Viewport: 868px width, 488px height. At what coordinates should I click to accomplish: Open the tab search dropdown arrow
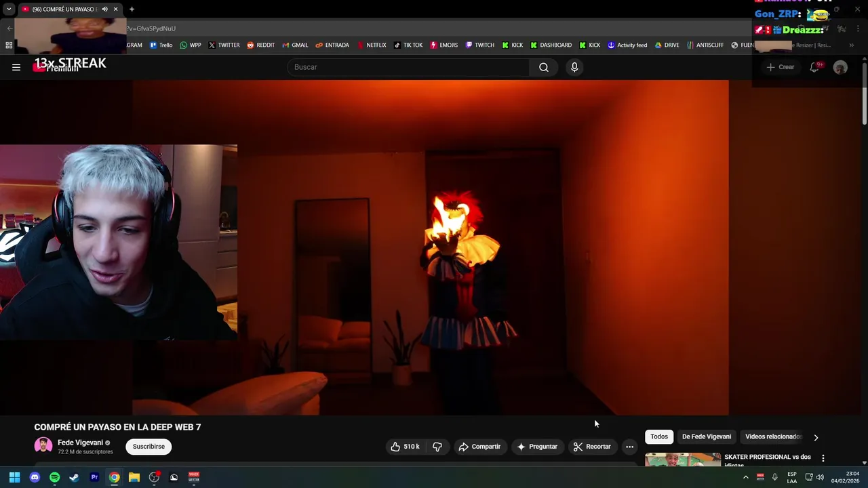pos(9,9)
